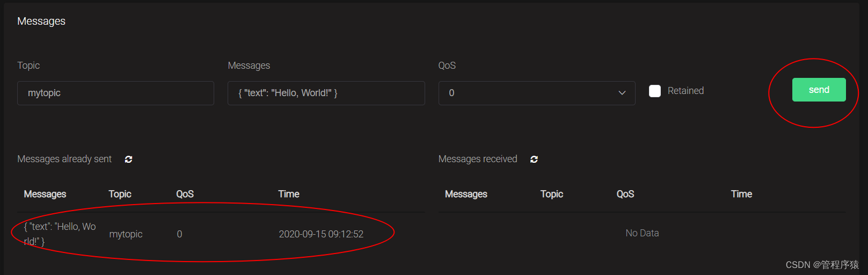Click Topic column header in sent table
Screen dimensions: 868x275
120,194
